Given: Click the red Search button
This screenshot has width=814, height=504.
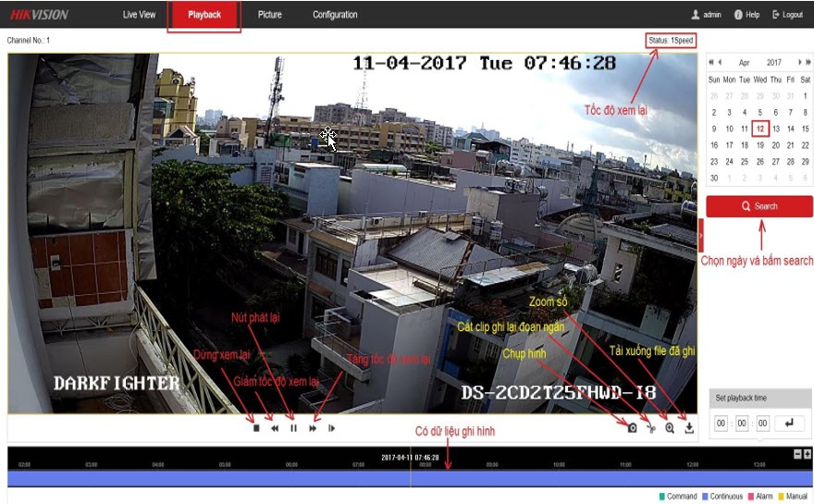Looking at the screenshot, I should coord(758,206).
